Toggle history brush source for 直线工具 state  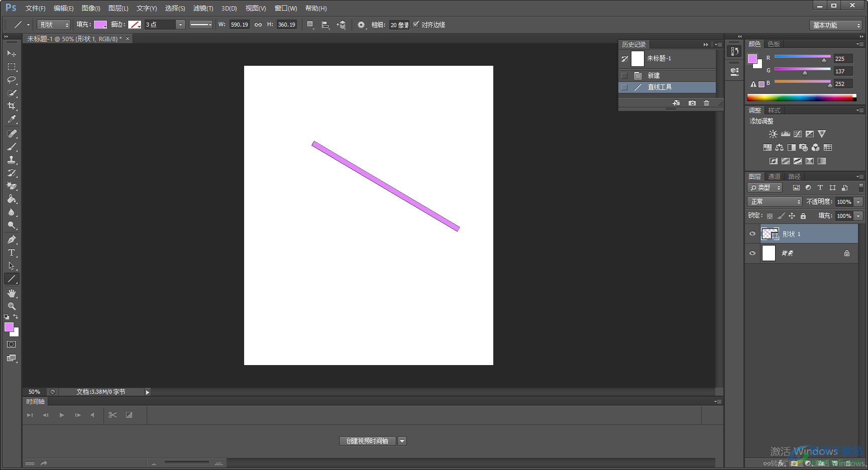coord(624,87)
